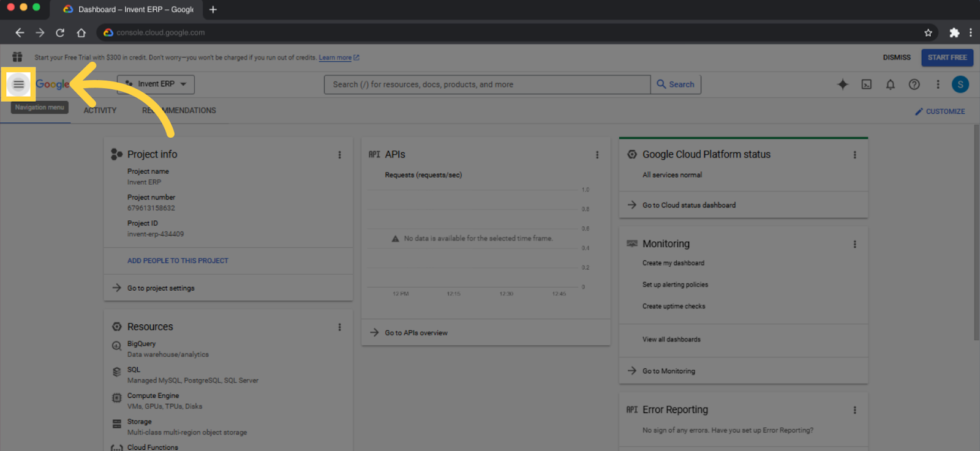
Task: Open the browser three-dot menu
Action: tap(971, 32)
